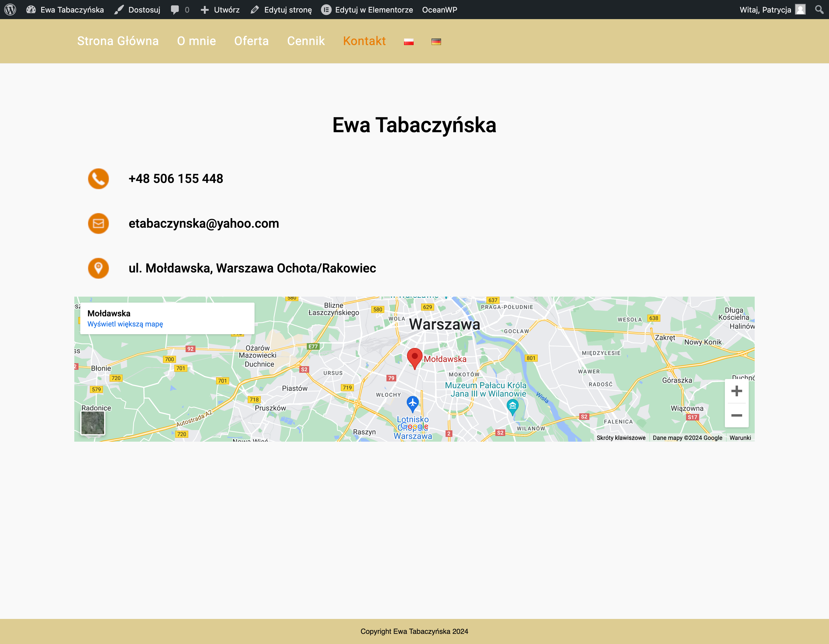Click the orange email envelope icon
829x644 pixels.
(x=98, y=224)
